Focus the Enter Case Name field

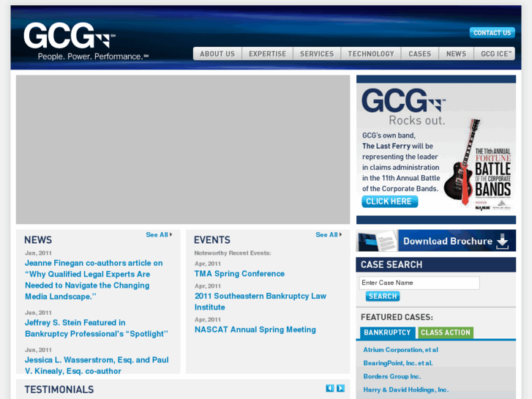pyautogui.click(x=419, y=283)
